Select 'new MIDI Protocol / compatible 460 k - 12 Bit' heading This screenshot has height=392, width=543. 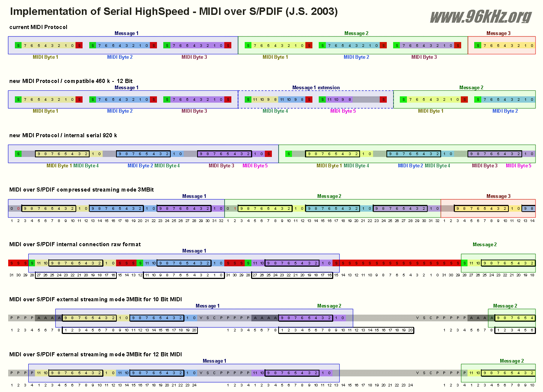(x=71, y=81)
